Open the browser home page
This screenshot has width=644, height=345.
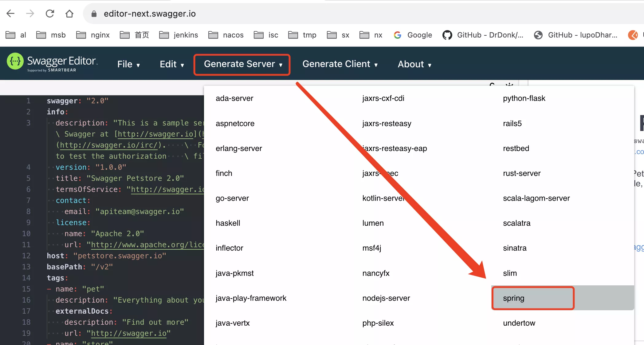pos(69,14)
